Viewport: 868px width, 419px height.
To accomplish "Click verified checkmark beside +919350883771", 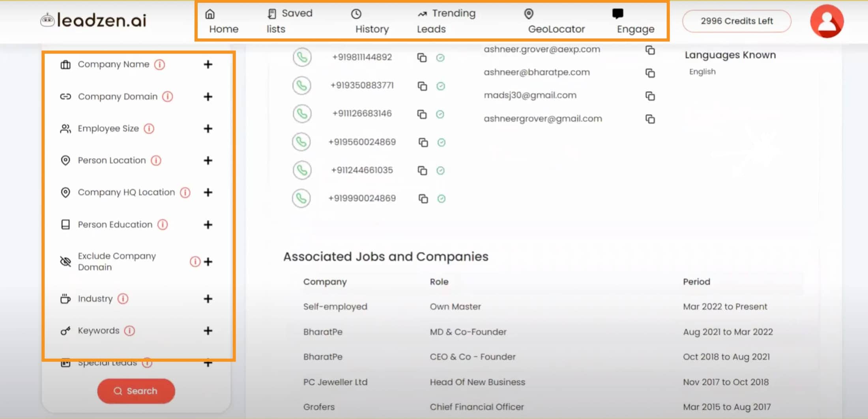I will pos(441,86).
